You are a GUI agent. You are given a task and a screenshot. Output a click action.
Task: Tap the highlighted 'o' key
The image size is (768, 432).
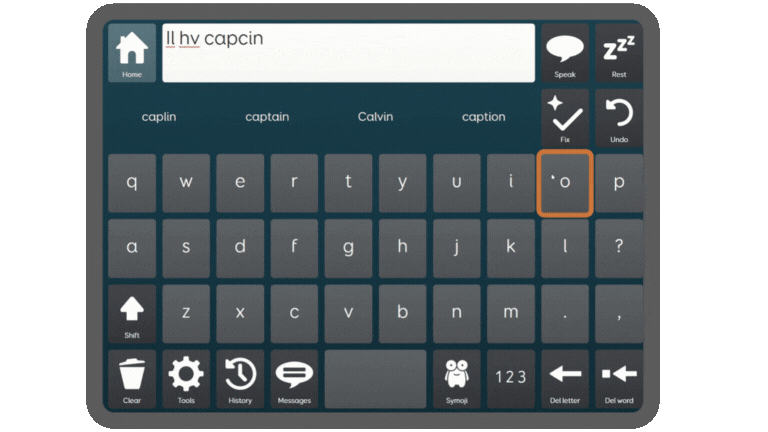(x=565, y=183)
